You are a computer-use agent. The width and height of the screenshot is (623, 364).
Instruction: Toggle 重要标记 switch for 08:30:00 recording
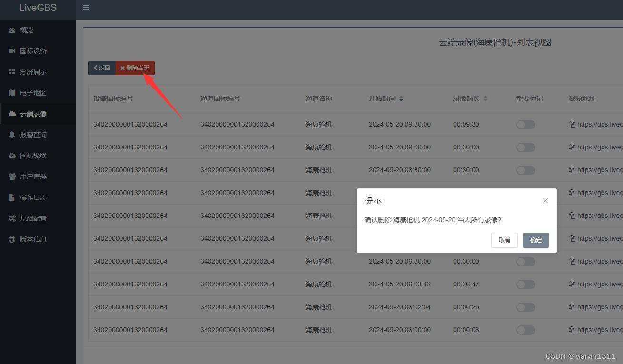tap(526, 170)
